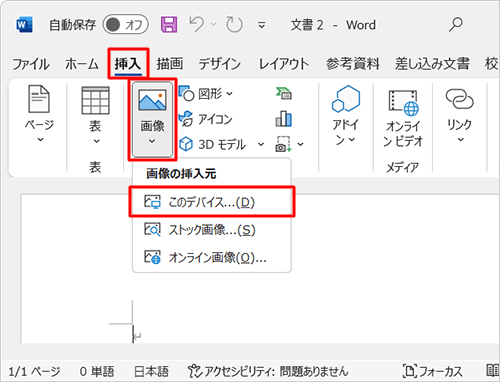Insert a 3D モデル

213,144
